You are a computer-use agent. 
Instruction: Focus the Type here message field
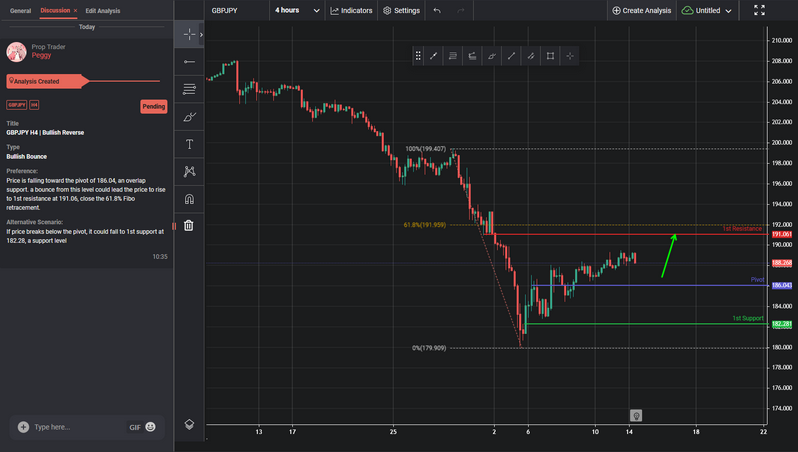(76, 427)
